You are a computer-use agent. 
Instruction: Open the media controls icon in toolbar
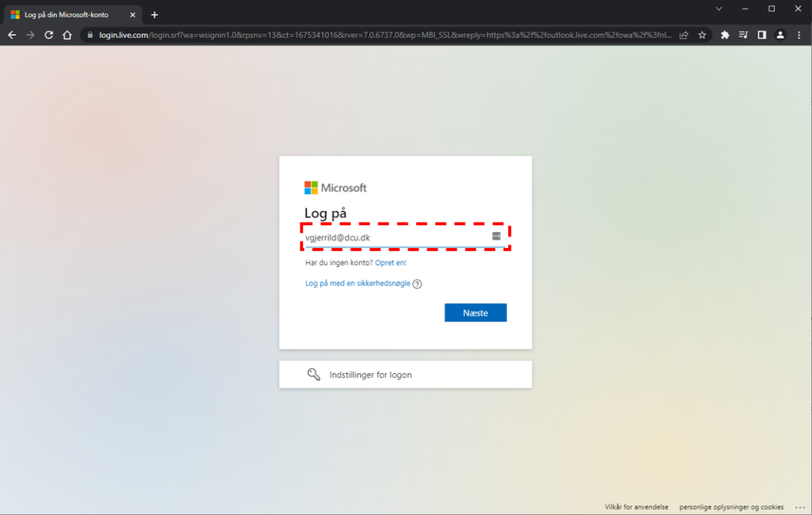point(743,35)
